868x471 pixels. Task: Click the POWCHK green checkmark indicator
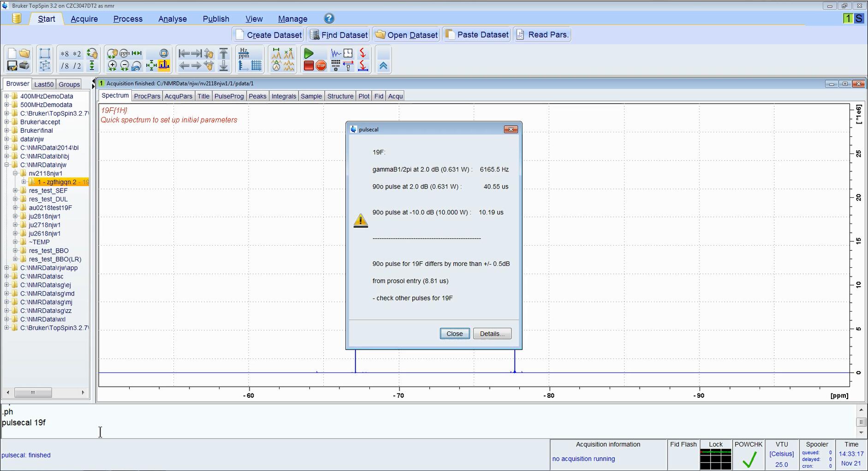(x=749, y=459)
